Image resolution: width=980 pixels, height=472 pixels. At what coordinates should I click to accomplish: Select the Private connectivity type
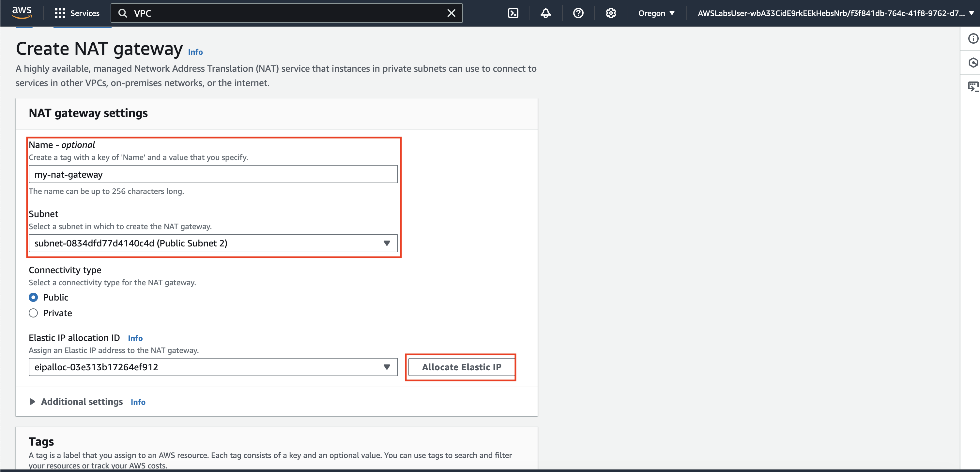(x=34, y=313)
